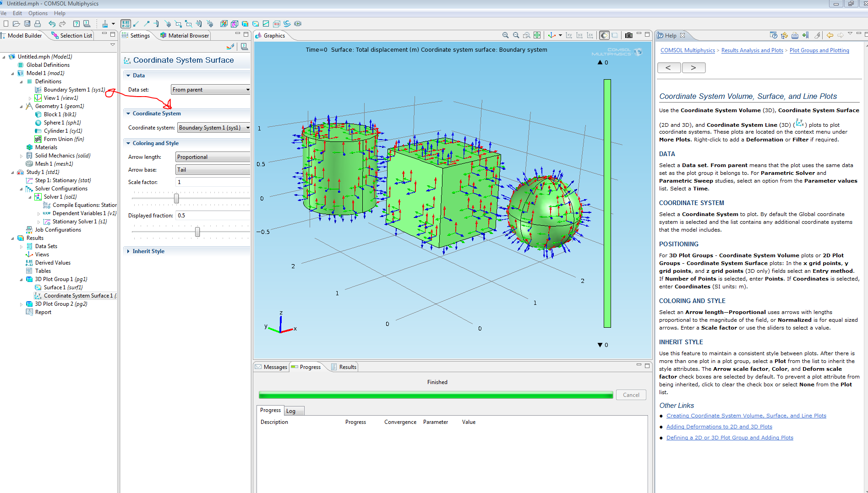Click the streamline plot toolbar icon
Screen dimensions: 868x493
pos(287,24)
